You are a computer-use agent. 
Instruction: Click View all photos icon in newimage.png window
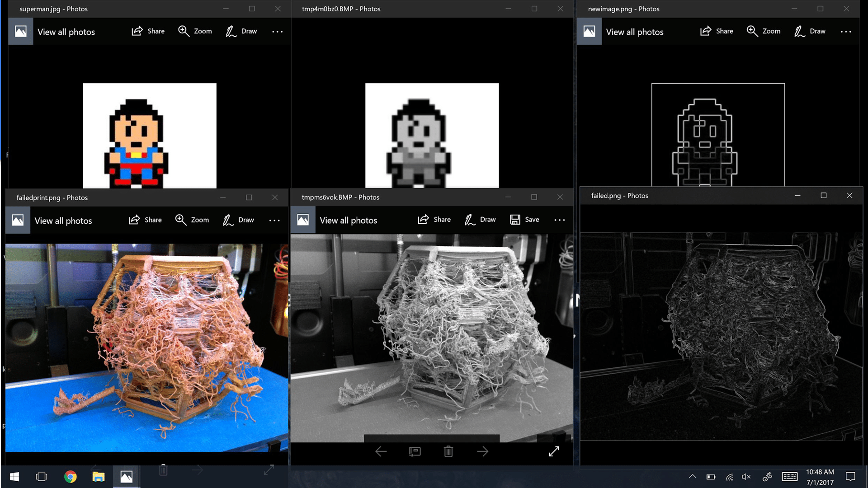point(590,31)
